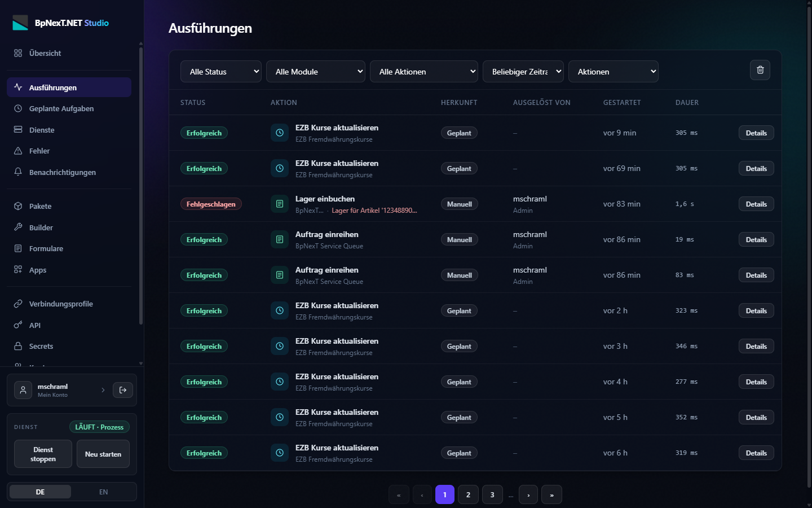The image size is (812, 508).
Task: Open the Aktionen dropdown
Action: pyautogui.click(x=614, y=72)
